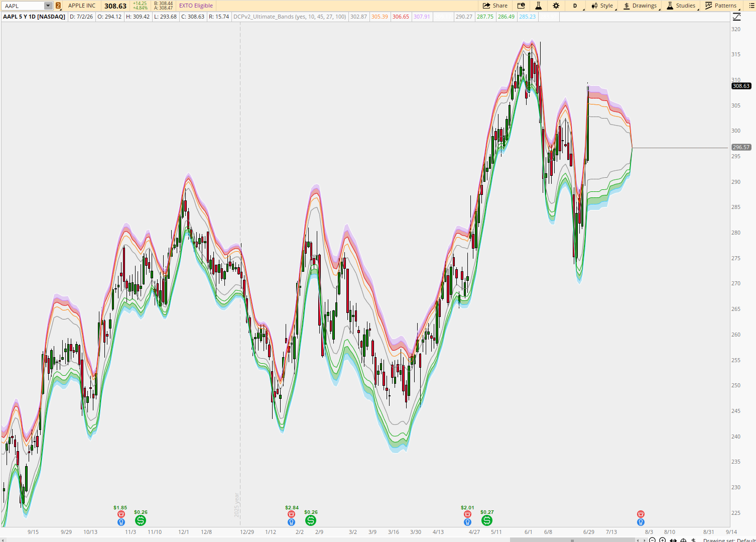
Task: Open the Patterns menu
Action: point(721,6)
